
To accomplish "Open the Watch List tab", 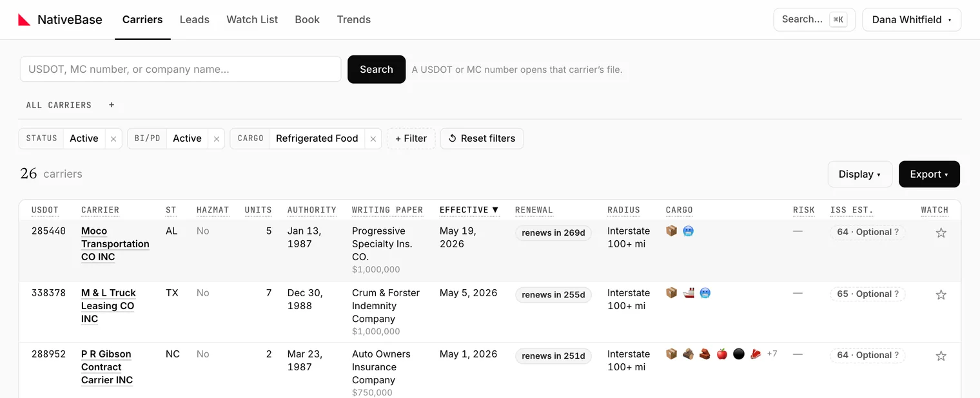I will point(252,20).
